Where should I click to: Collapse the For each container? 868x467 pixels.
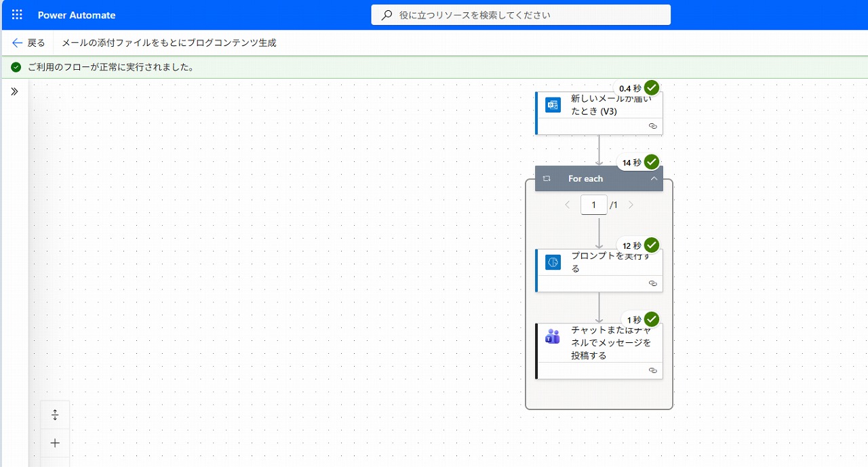click(x=654, y=179)
